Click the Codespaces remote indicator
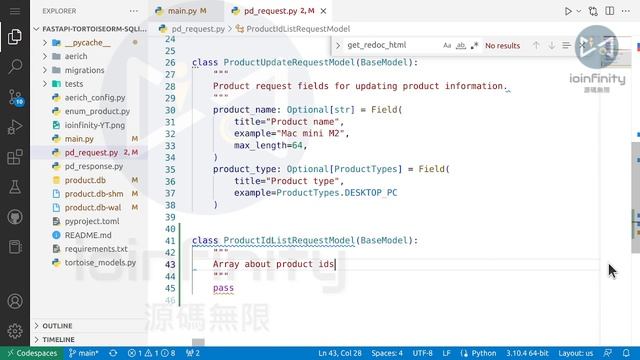640x360 pixels. [x=32, y=353]
